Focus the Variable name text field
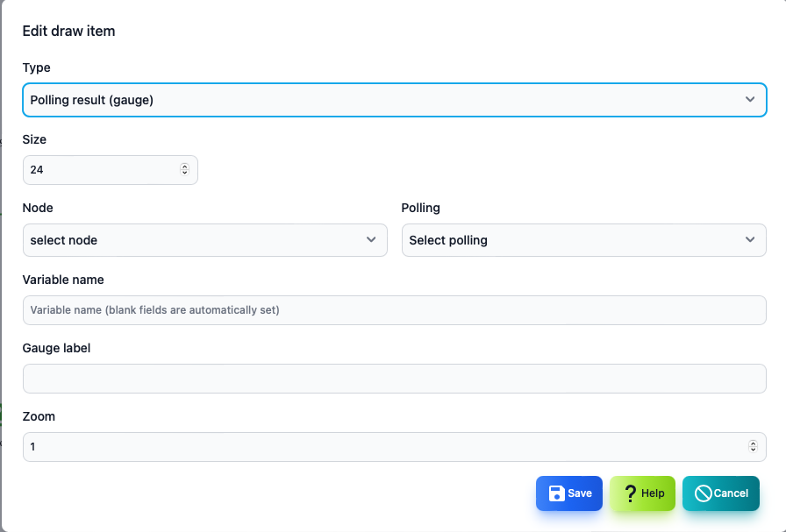This screenshot has width=786, height=532. 395,310
